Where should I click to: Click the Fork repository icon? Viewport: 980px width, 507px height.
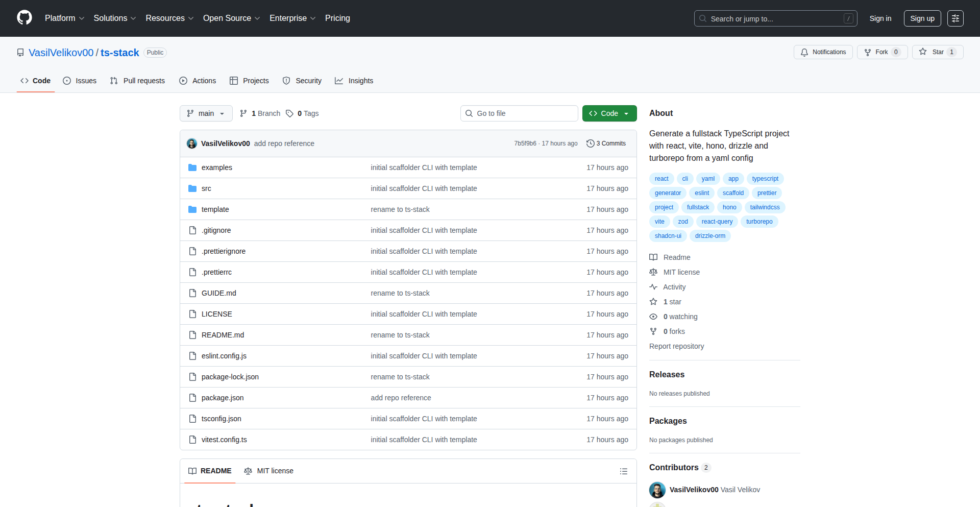pyautogui.click(x=868, y=52)
